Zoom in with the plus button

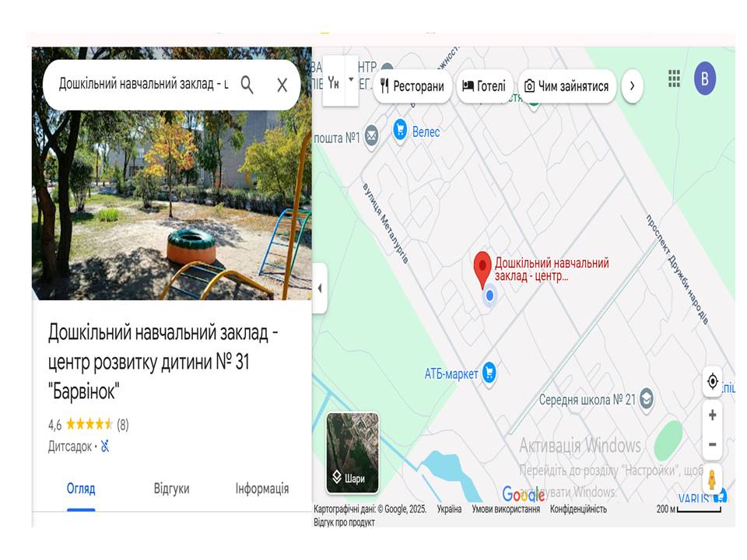[713, 415]
